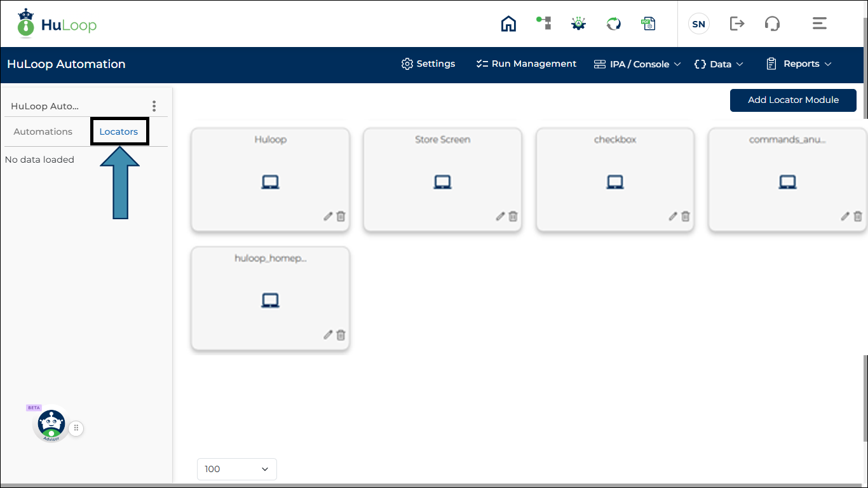This screenshot has height=488, width=868.
Task: Switch to the Automations tab
Action: (43, 132)
